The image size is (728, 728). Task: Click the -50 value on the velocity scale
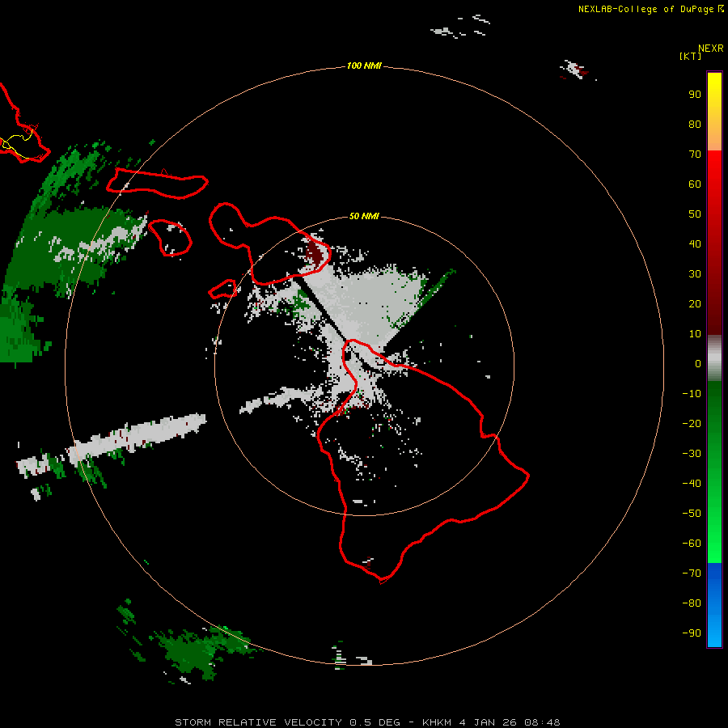[x=692, y=514]
